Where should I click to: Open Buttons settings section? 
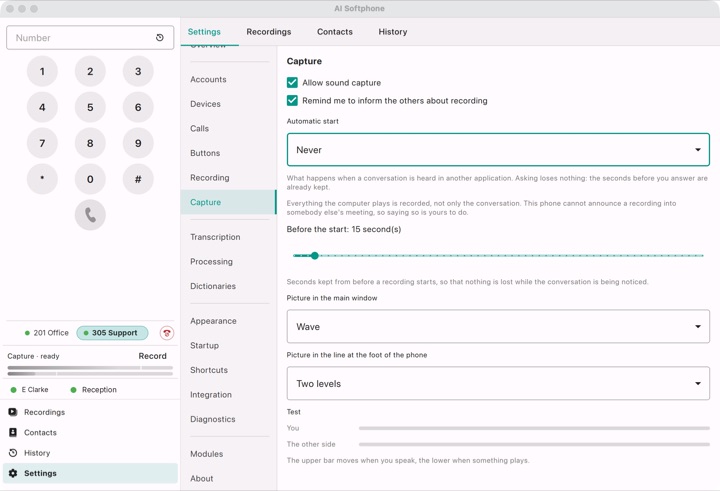[x=228, y=153]
